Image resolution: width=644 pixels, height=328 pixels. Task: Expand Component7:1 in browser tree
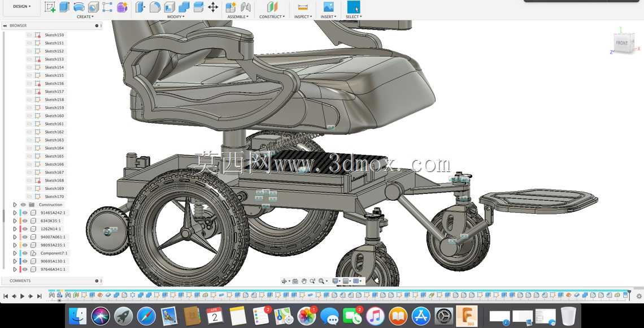click(15, 253)
